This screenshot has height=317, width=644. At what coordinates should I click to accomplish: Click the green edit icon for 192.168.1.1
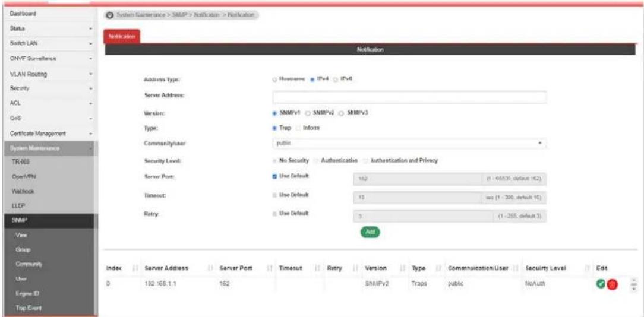[600, 284]
